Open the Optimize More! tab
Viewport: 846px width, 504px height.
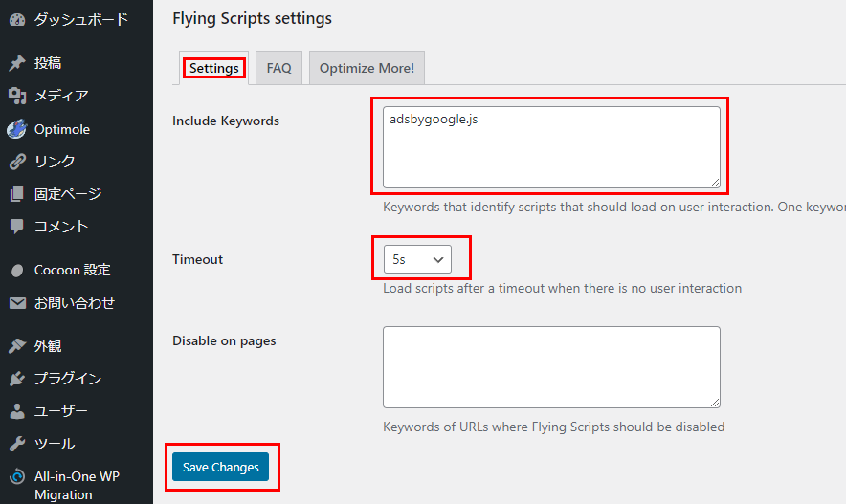point(367,68)
